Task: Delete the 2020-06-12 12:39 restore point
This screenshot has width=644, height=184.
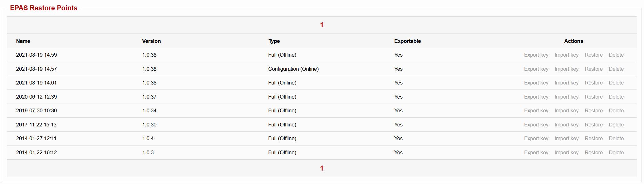Action: [x=616, y=97]
